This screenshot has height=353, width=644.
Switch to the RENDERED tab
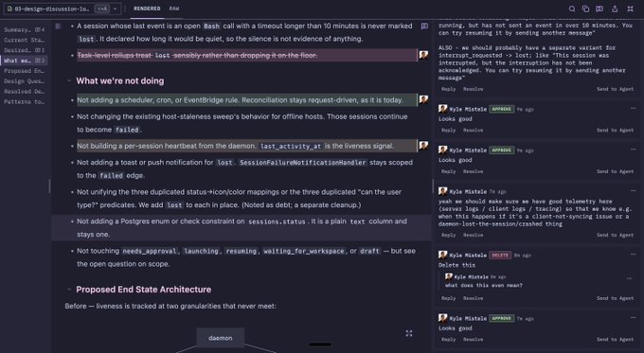tap(147, 9)
